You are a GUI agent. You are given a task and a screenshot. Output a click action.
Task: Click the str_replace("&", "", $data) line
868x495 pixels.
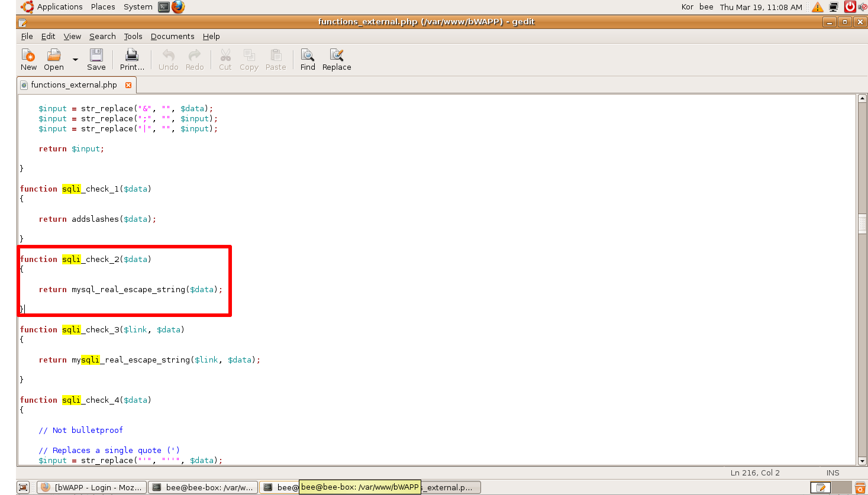(x=126, y=109)
